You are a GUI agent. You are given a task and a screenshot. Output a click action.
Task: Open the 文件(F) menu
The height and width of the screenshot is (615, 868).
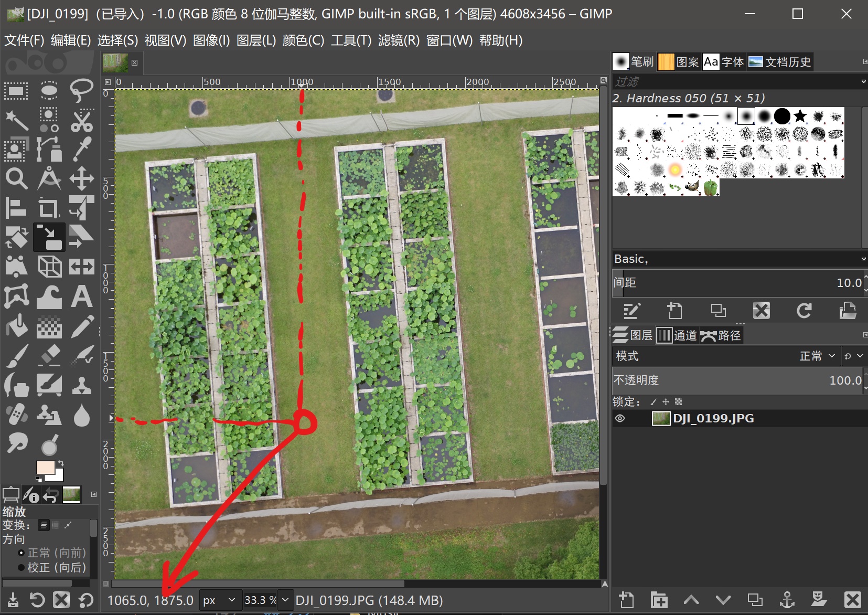(x=24, y=40)
